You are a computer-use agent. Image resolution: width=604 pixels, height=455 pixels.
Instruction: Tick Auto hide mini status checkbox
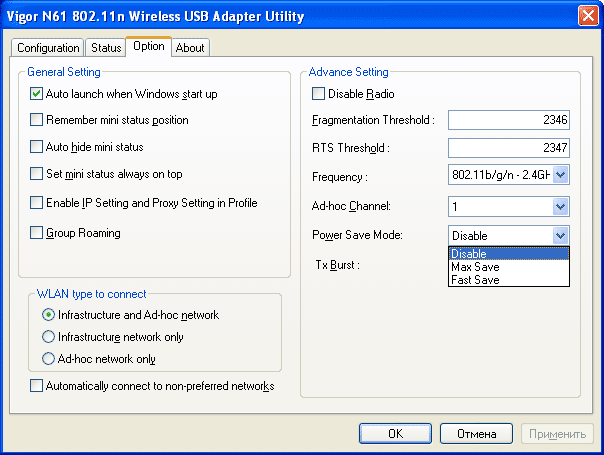pos(36,146)
